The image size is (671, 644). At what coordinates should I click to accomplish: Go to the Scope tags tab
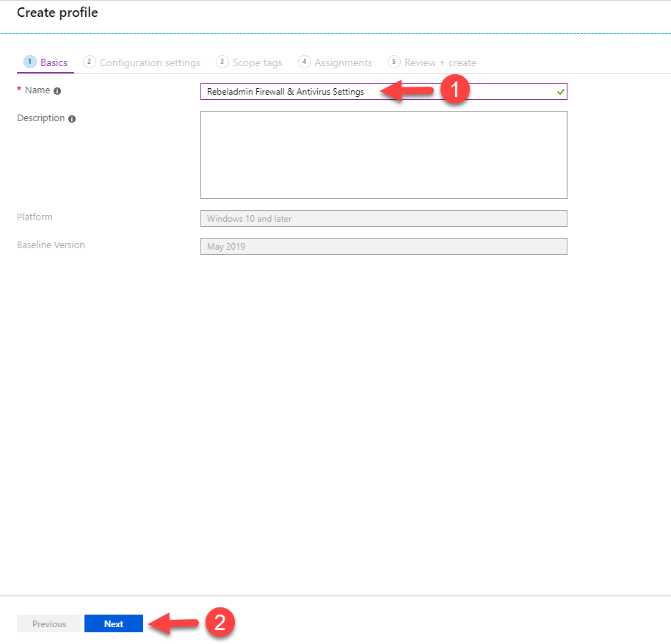click(249, 62)
